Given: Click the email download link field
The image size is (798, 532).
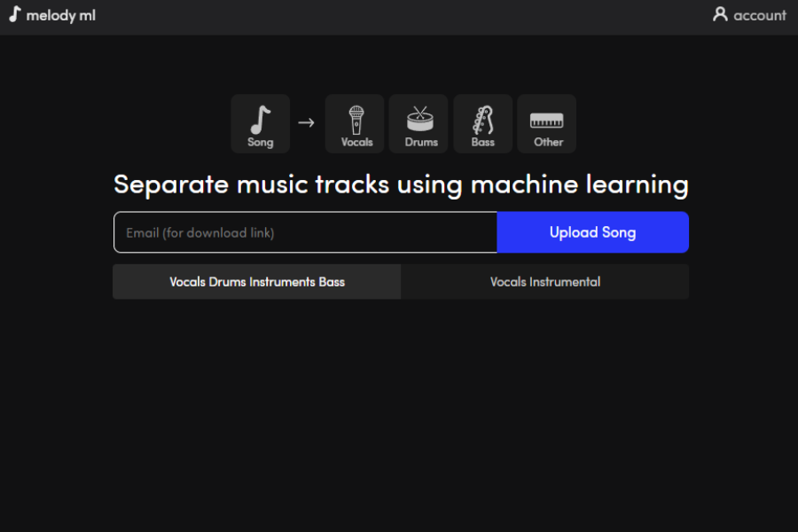Looking at the screenshot, I should point(305,231).
